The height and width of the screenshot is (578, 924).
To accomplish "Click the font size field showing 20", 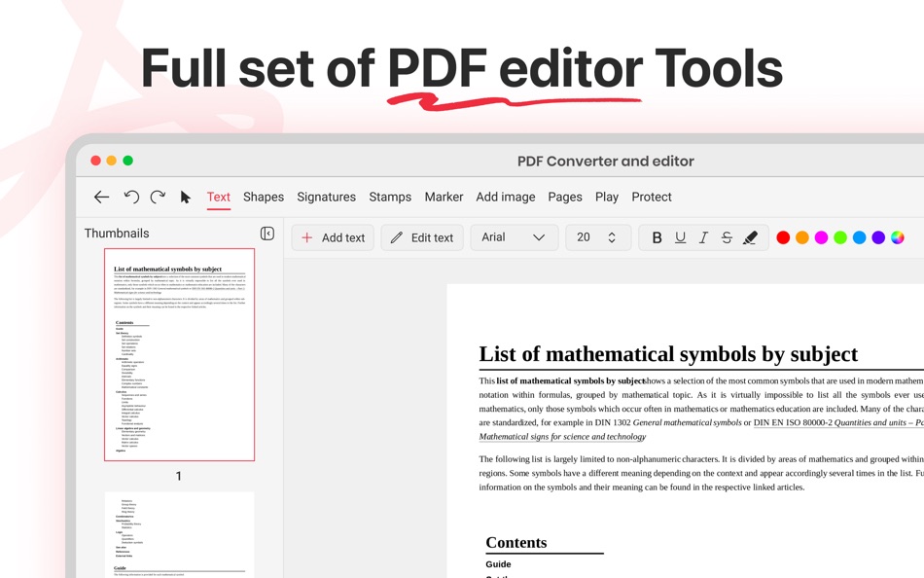I will click(598, 237).
